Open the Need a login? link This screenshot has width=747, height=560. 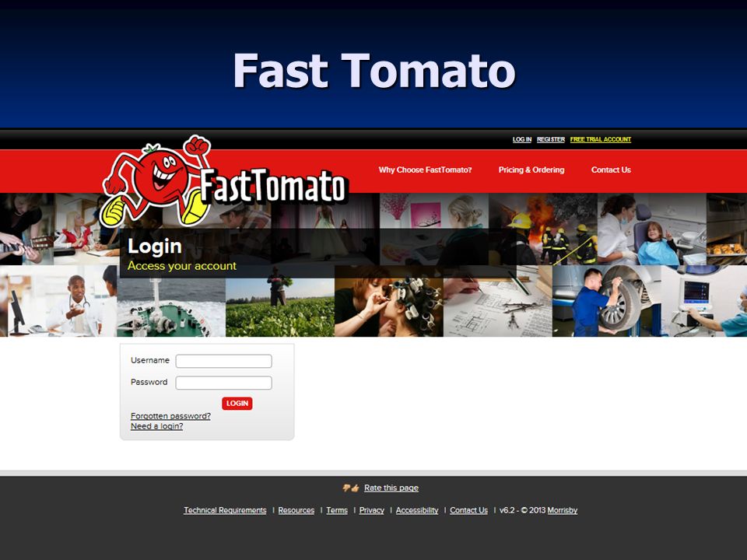tap(156, 426)
